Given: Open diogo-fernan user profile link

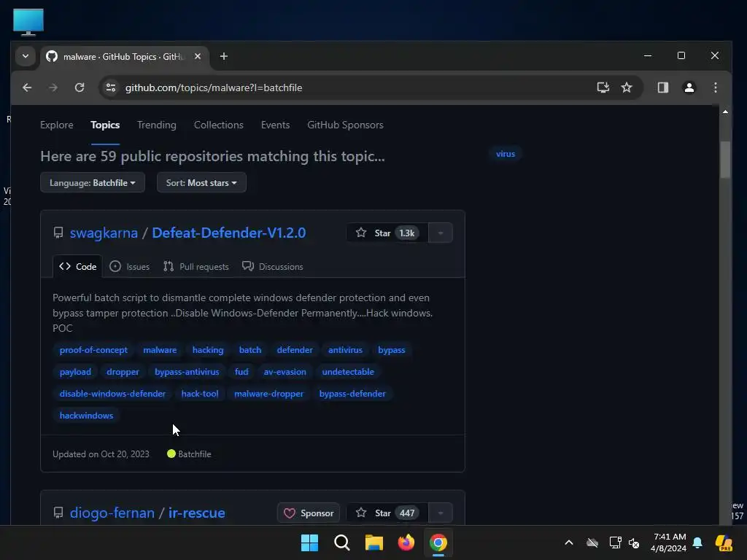Looking at the screenshot, I should 112,513.
